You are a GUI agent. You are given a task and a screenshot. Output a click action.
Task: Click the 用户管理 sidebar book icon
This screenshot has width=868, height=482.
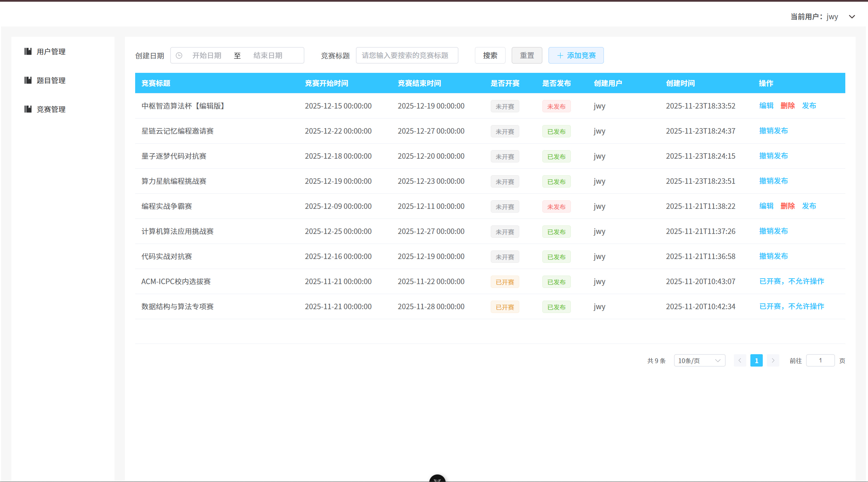click(x=28, y=52)
